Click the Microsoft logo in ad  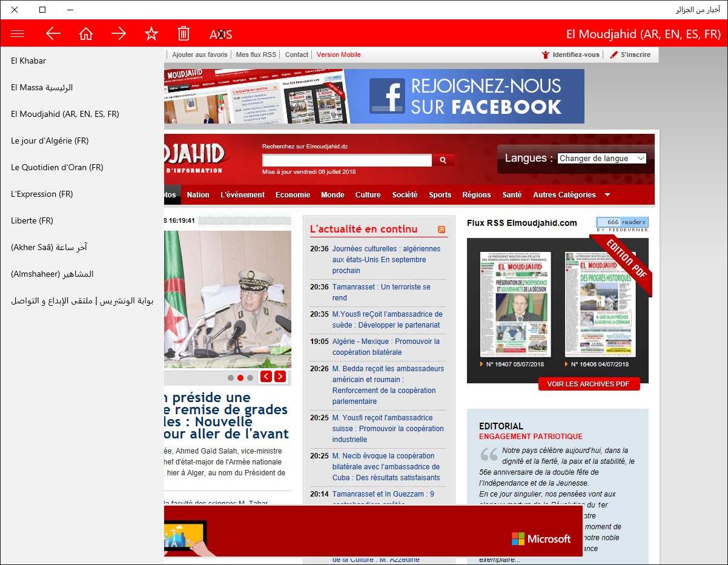click(x=541, y=538)
